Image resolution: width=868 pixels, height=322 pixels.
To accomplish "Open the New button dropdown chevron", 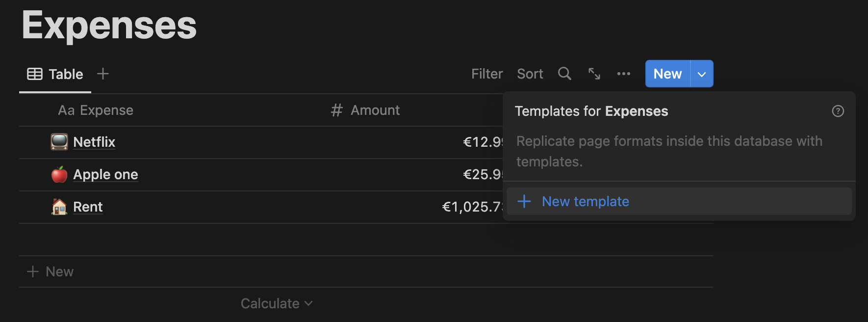I will click(701, 74).
